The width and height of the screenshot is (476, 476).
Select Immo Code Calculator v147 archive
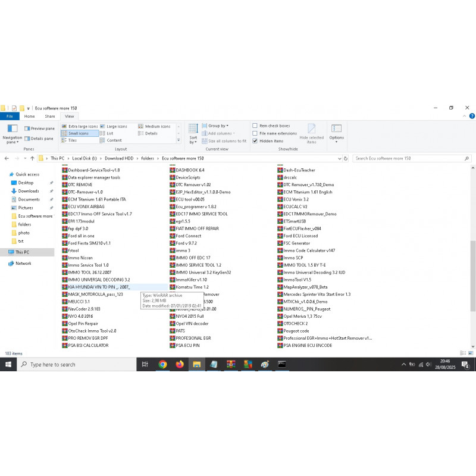pos(306,250)
